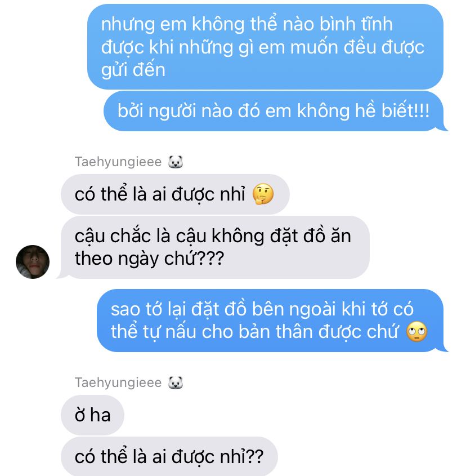
Task: Select the "ờ ha" message bubble
Action: [x=92, y=415]
